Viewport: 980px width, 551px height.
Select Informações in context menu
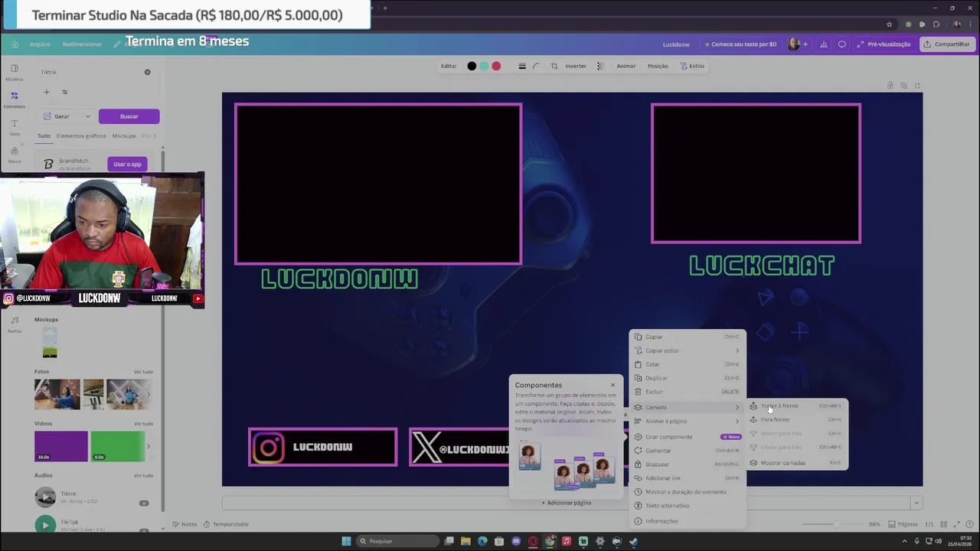click(x=688, y=521)
